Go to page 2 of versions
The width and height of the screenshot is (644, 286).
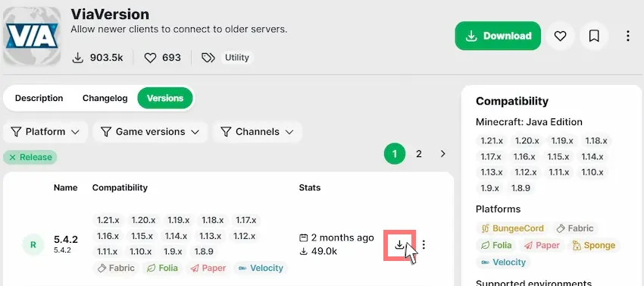[418, 154]
